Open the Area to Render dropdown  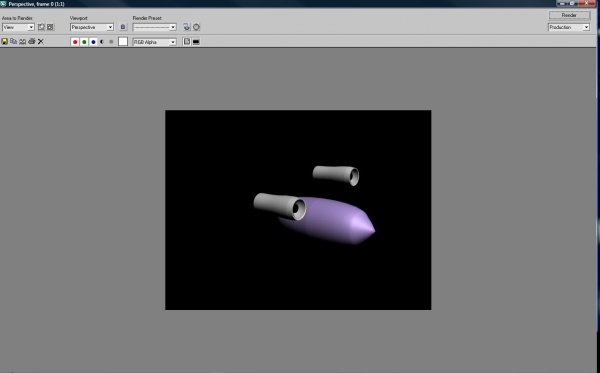[x=18, y=28]
